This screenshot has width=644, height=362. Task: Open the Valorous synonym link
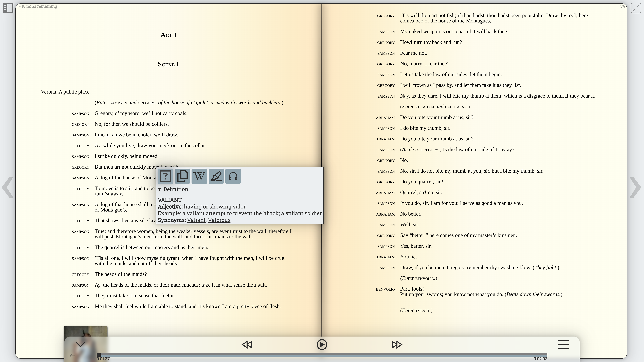click(219, 220)
